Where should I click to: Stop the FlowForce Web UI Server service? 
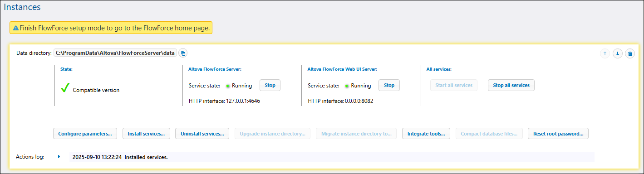(x=389, y=85)
